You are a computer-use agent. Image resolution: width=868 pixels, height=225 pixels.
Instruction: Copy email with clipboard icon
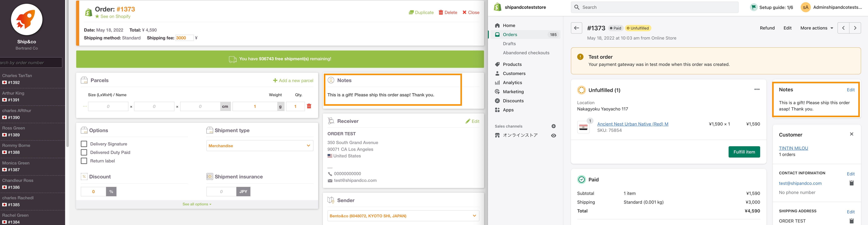pos(851,183)
